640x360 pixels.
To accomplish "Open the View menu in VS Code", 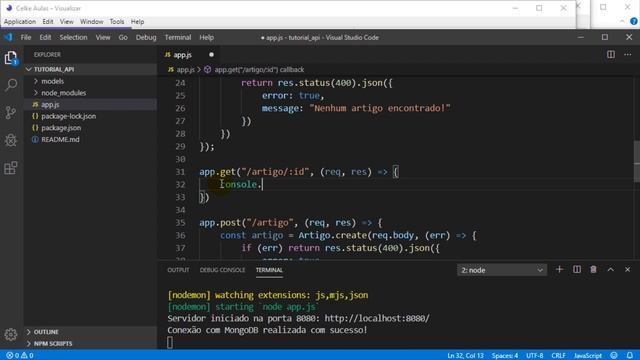I will 103,37.
